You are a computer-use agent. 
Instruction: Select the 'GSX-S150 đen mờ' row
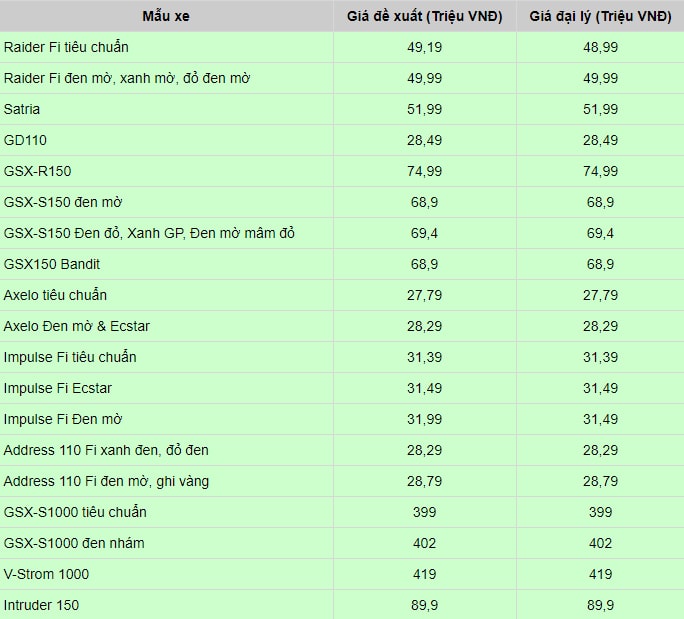pos(63,202)
